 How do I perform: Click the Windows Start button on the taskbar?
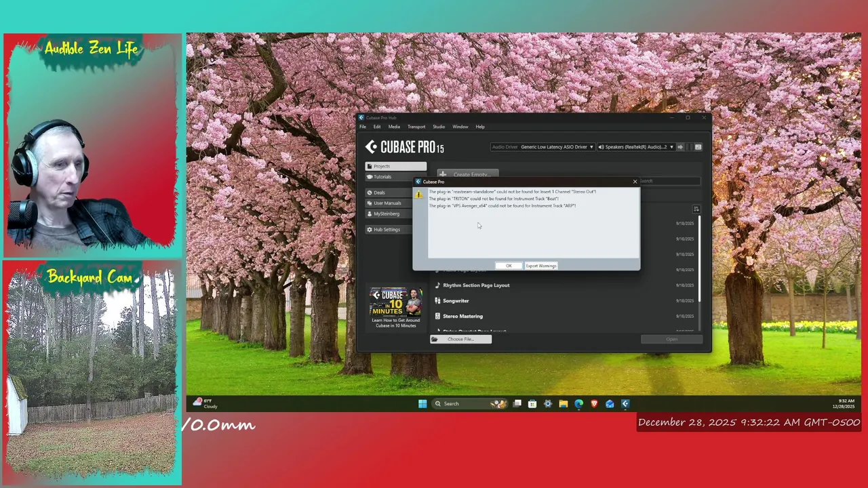pos(422,404)
